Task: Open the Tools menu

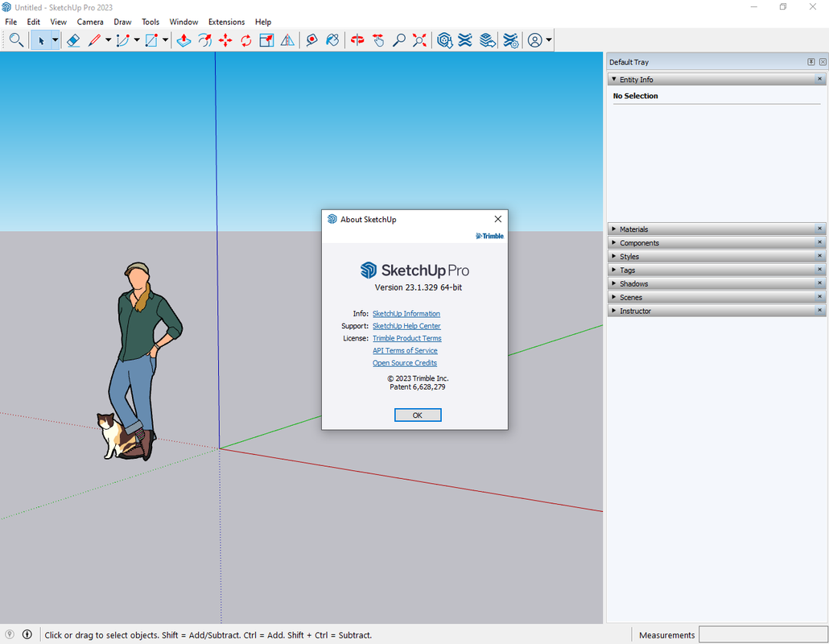Action: pyautogui.click(x=151, y=22)
